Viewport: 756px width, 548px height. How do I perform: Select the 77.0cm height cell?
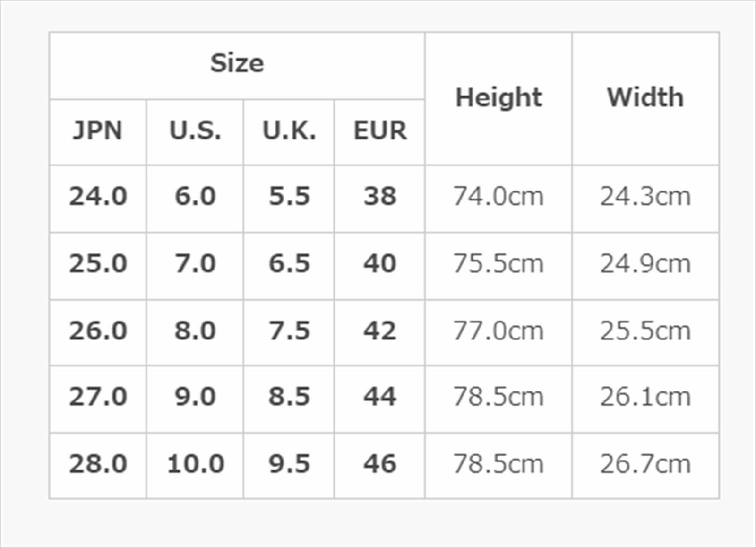[498, 332]
